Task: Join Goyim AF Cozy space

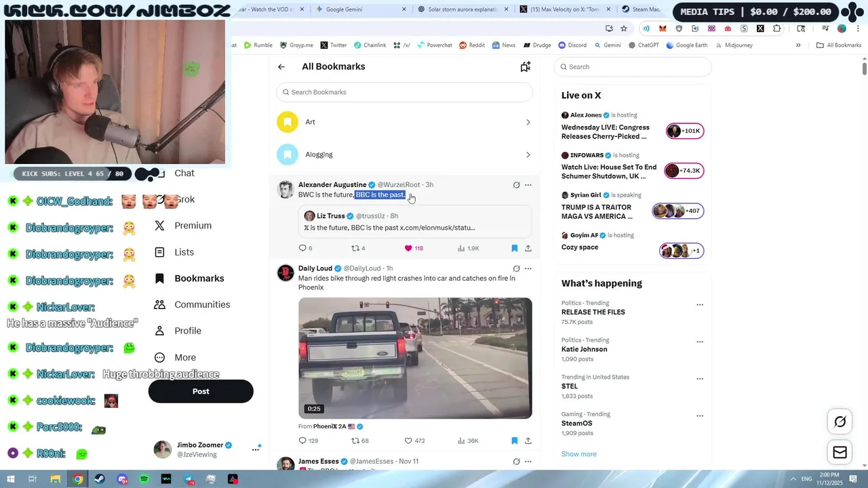Action: [x=633, y=244]
